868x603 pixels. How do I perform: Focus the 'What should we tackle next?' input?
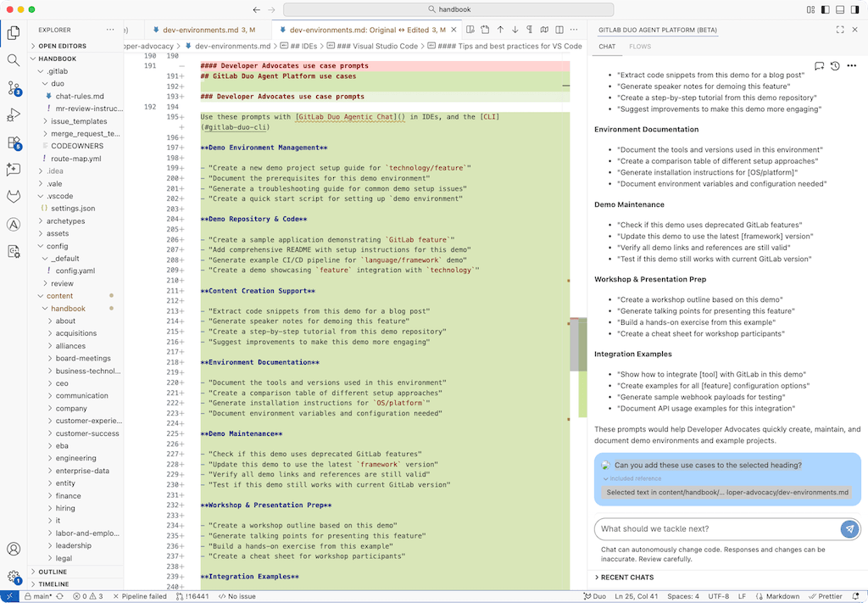point(717,529)
